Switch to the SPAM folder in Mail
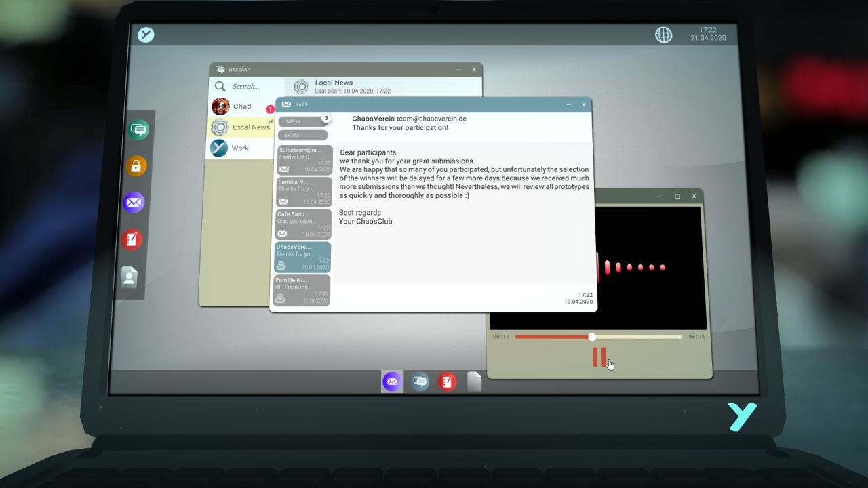 pos(302,135)
